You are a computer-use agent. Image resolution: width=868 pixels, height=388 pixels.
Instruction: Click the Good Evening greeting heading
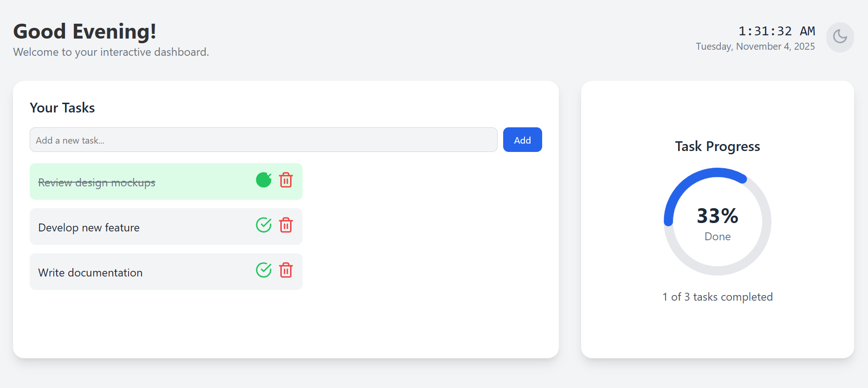click(x=84, y=32)
